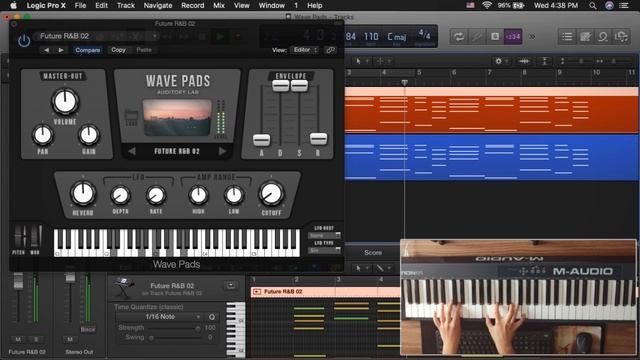Open the LFO Type dropdown
The height and width of the screenshot is (360, 640).
click(x=324, y=250)
